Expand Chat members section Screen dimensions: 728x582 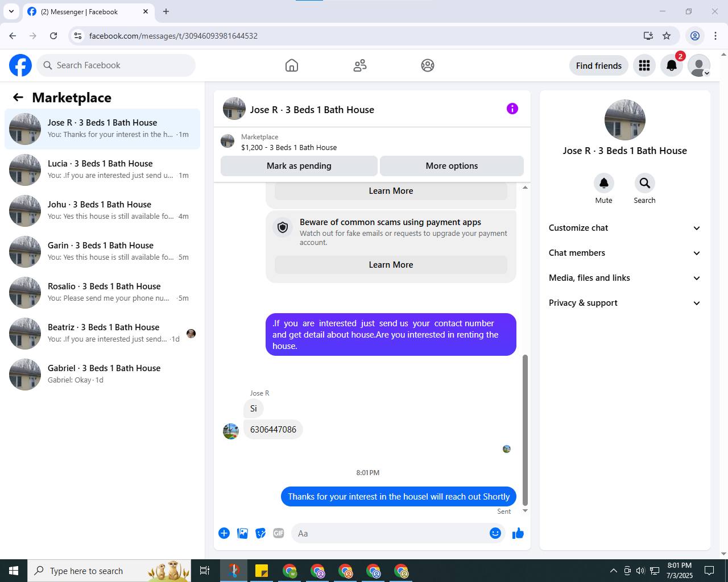[624, 253]
